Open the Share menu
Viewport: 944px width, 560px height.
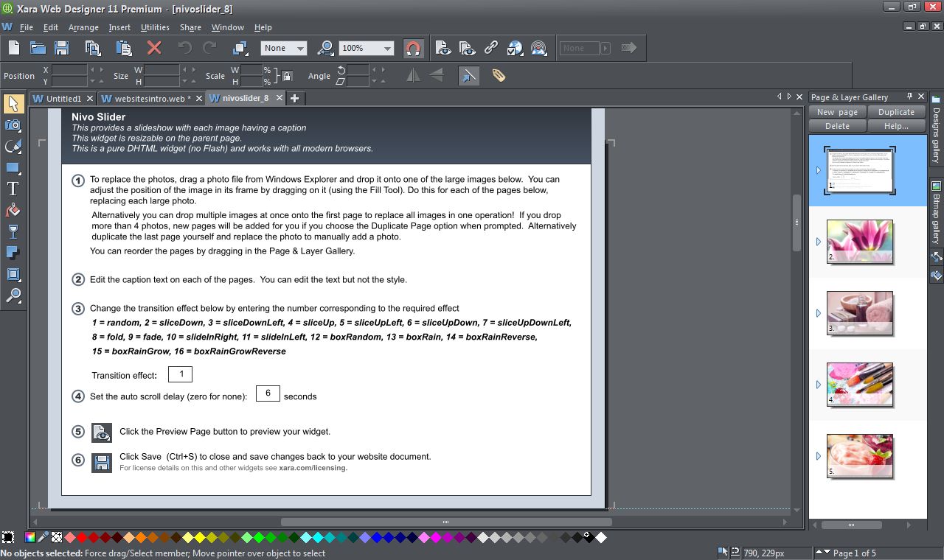[190, 27]
